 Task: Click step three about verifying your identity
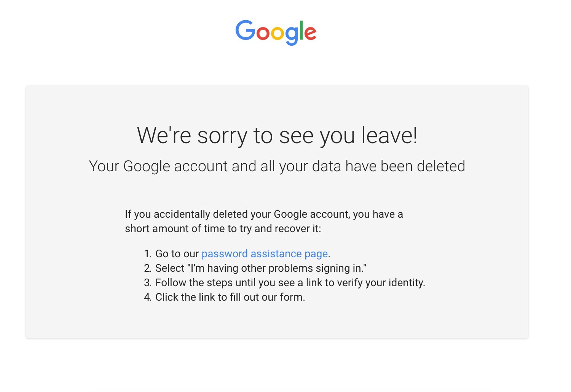290,283
